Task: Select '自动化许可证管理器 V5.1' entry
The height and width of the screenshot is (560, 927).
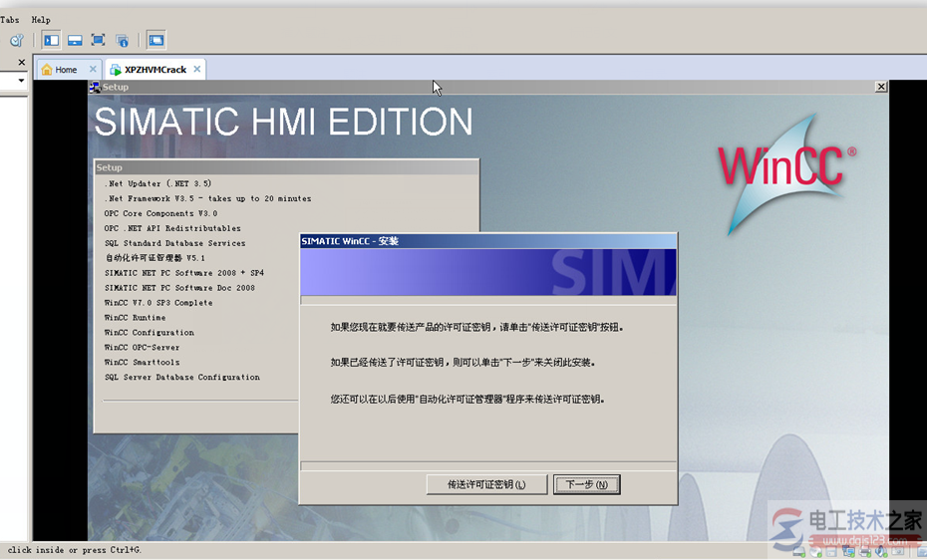Action: [x=154, y=258]
